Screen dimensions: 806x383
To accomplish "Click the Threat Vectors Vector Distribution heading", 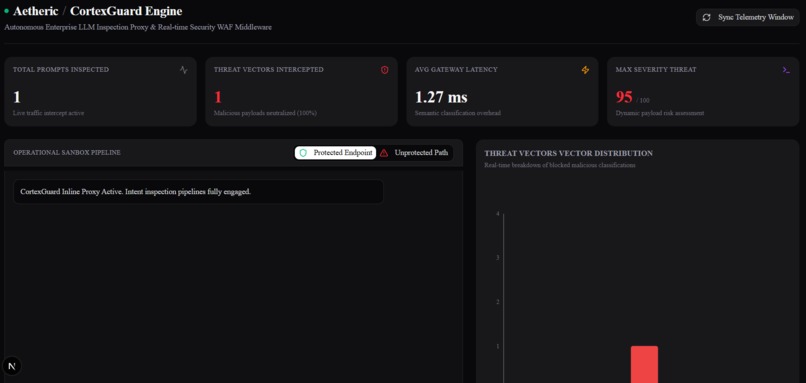I will pos(569,153).
